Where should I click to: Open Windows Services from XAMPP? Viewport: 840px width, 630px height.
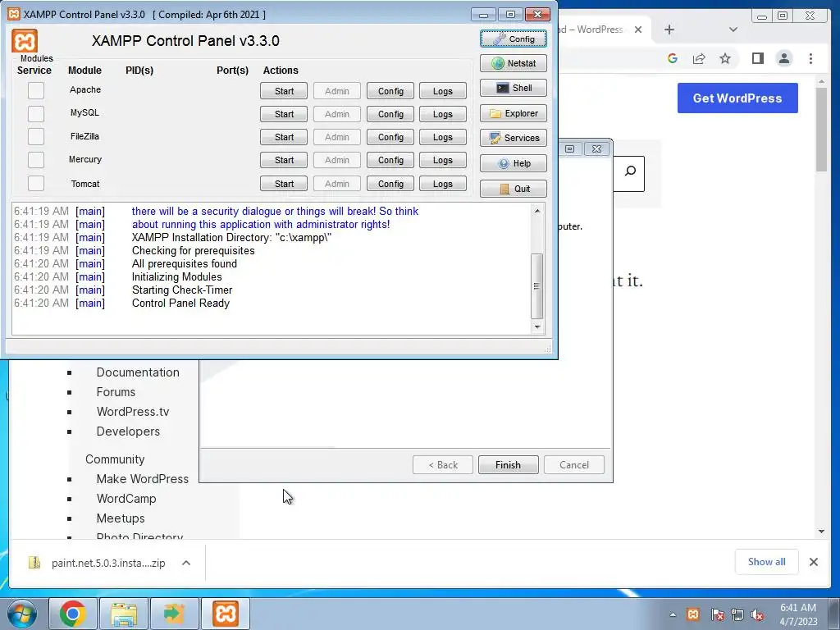514,138
